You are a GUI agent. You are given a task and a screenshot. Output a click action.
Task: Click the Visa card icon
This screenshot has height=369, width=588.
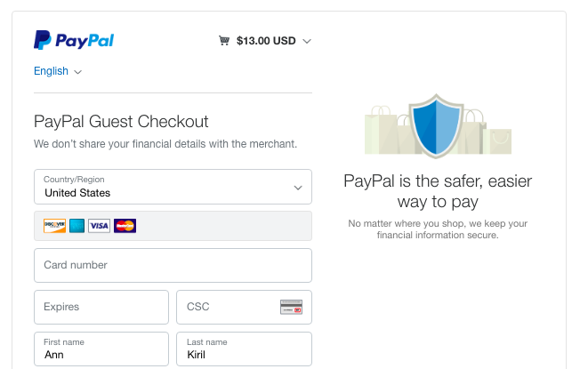coord(100,226)
